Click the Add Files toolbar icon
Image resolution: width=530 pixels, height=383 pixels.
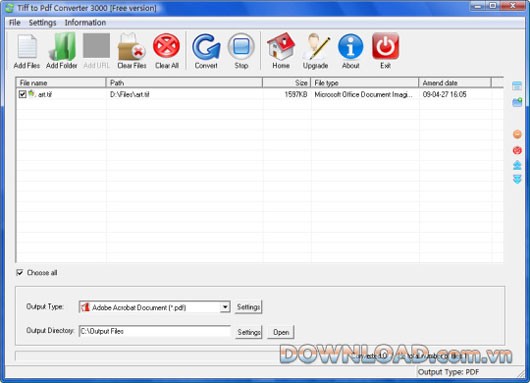click(27, 46)
